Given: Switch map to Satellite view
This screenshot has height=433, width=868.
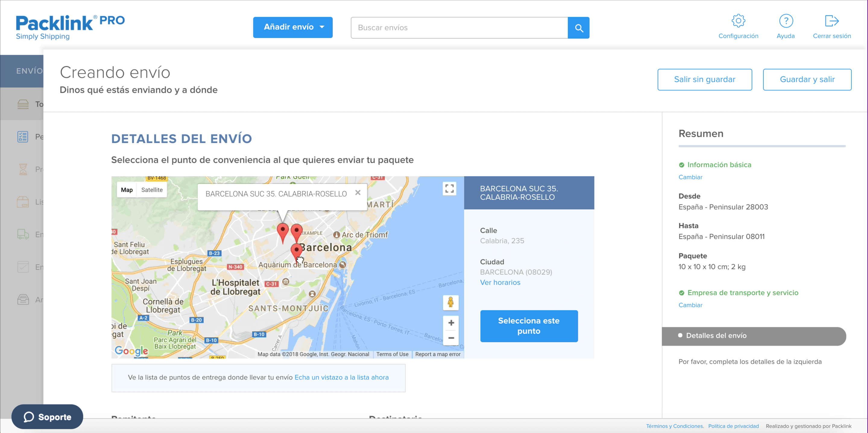Looking at the screenshot, I should (152, 190).
